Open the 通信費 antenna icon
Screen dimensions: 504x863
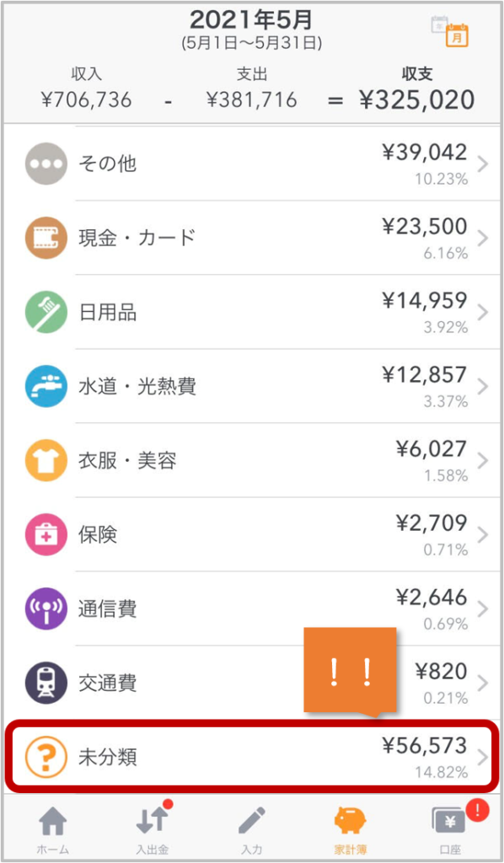(46, 608)
